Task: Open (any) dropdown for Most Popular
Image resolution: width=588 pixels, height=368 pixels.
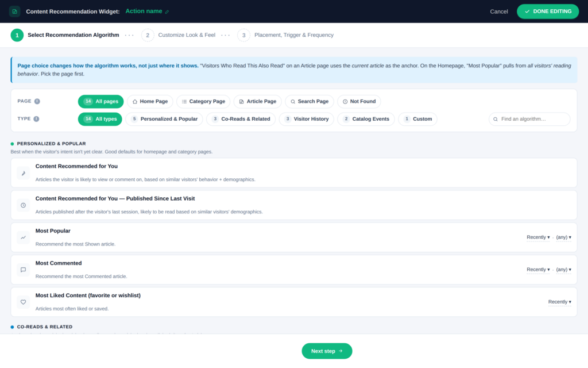Action: click(x=564, y=237)
